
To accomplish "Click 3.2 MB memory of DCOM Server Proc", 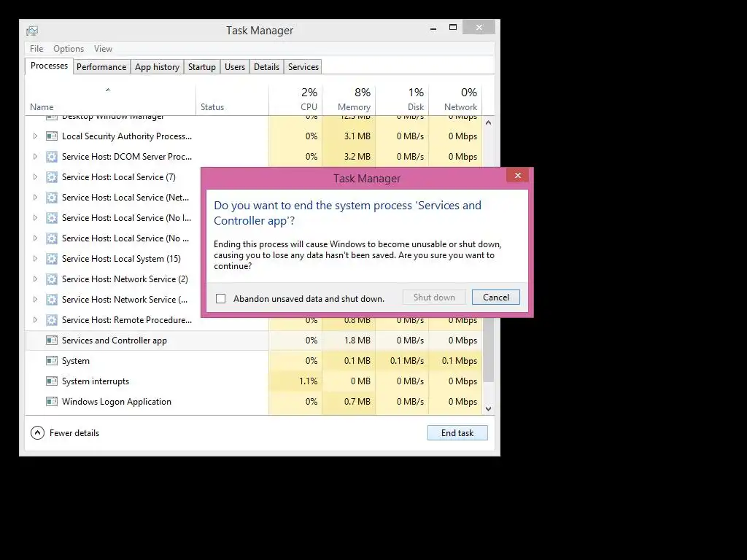I will click(357, 157).
